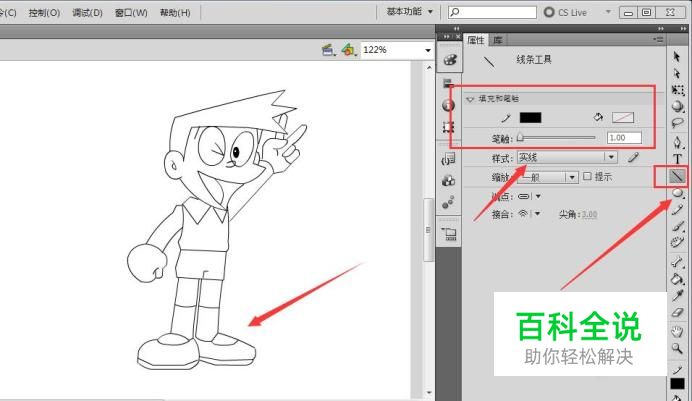Screen dimensions: 692x401
Task: Open the Motion Presets panel icon
Action: [x=448, y=202]
